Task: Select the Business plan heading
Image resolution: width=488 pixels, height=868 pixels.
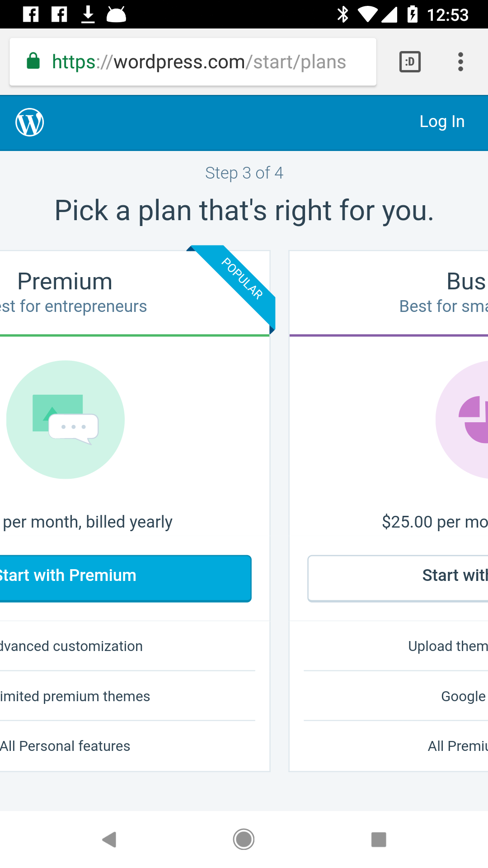Action: pyautogui.click(x=465, y=282)
